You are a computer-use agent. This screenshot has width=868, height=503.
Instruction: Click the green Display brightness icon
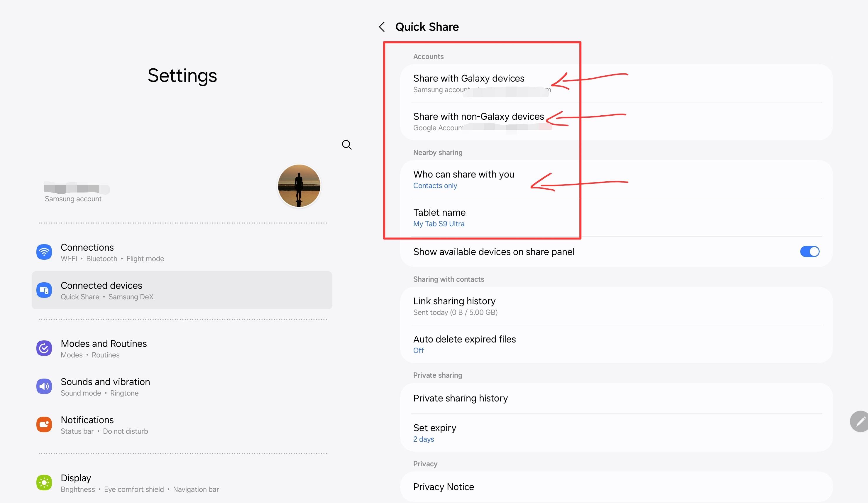pos(44,483)
